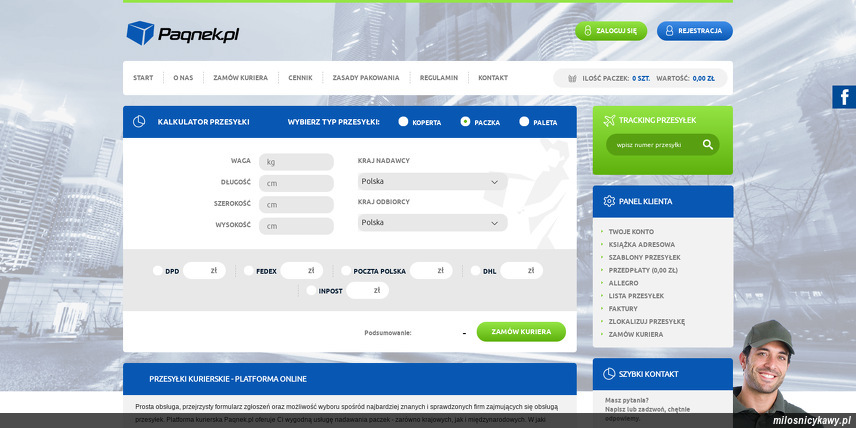
Task: Expand the Kraj Nadawcy country dropdown
Action: click(432, 182)
